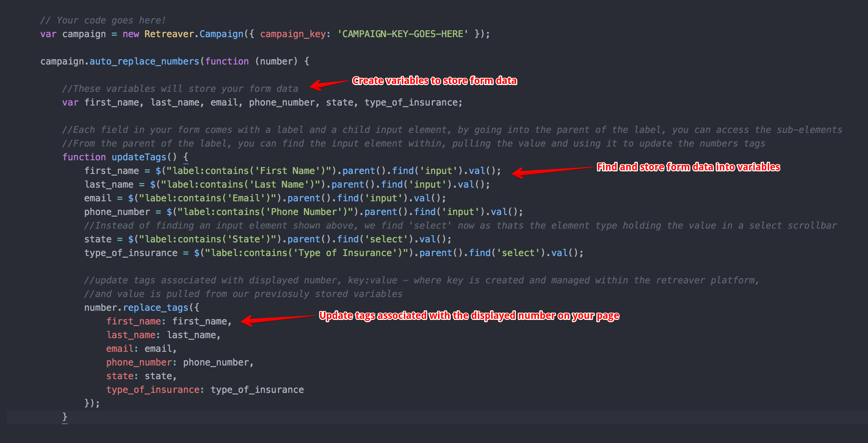Screen dimensions: 868x443
Task: Place cursor on auto_replace_numbers method name
Action: pos(144,61)
